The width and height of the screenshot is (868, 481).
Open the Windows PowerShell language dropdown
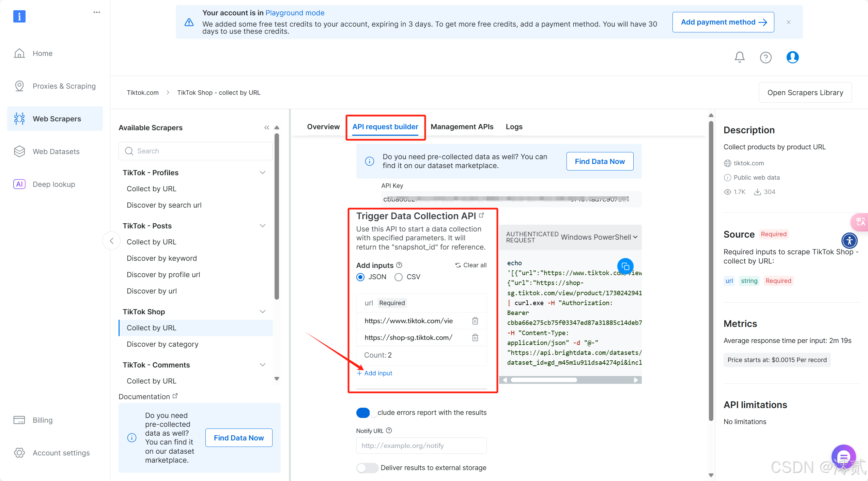click(x=599, y=237)
